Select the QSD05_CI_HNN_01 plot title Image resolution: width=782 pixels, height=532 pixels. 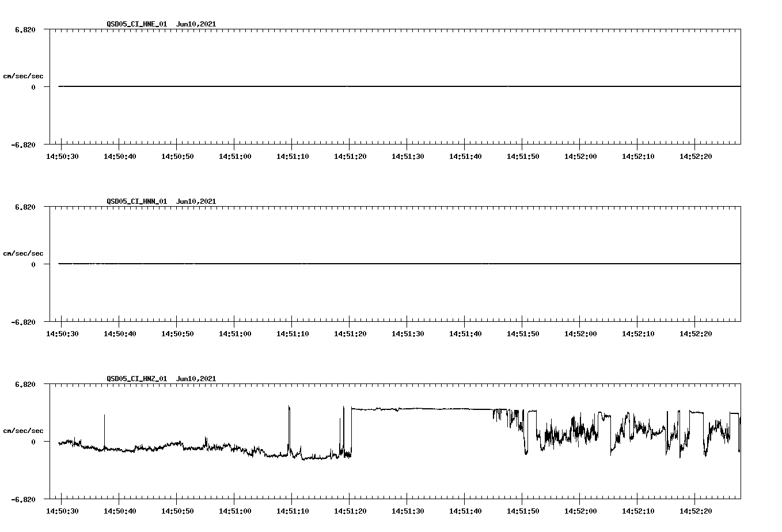click(x=136, y=202)
